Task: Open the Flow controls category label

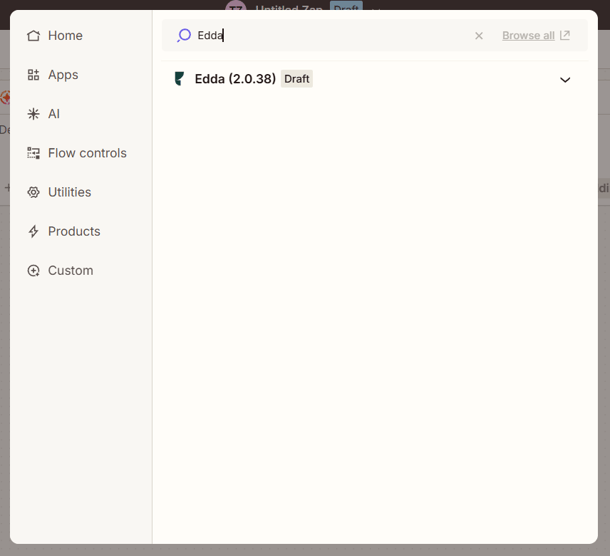Action: click(x=87, y=153)
